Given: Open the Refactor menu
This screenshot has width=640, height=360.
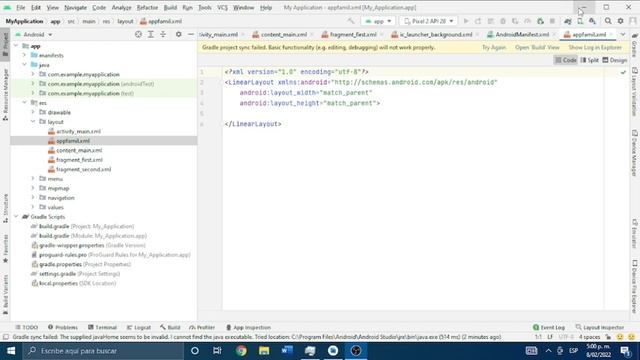Looking at the screenshot, I should click(147, 7).
